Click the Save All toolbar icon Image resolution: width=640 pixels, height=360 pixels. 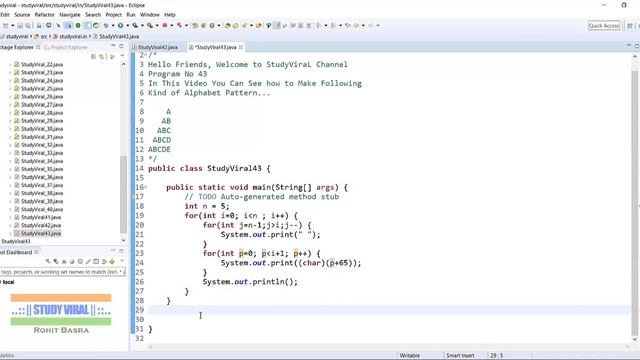click(x=28, y=25)
